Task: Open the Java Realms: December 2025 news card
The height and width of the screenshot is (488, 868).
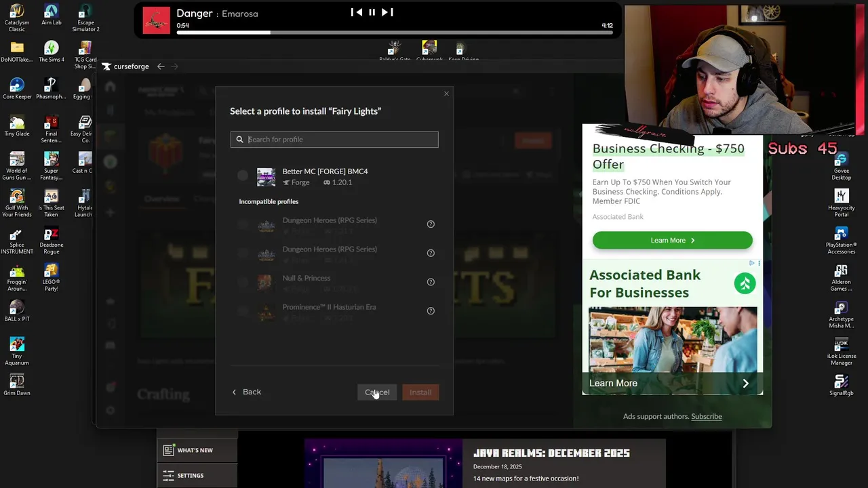Action: 485,464
